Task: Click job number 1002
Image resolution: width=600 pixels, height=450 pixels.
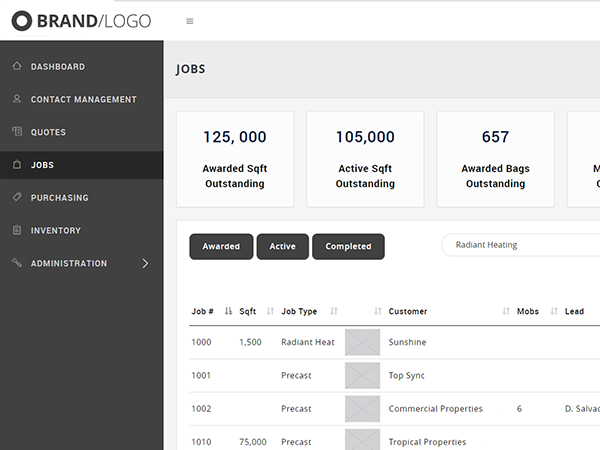Action: coord(201,409)
